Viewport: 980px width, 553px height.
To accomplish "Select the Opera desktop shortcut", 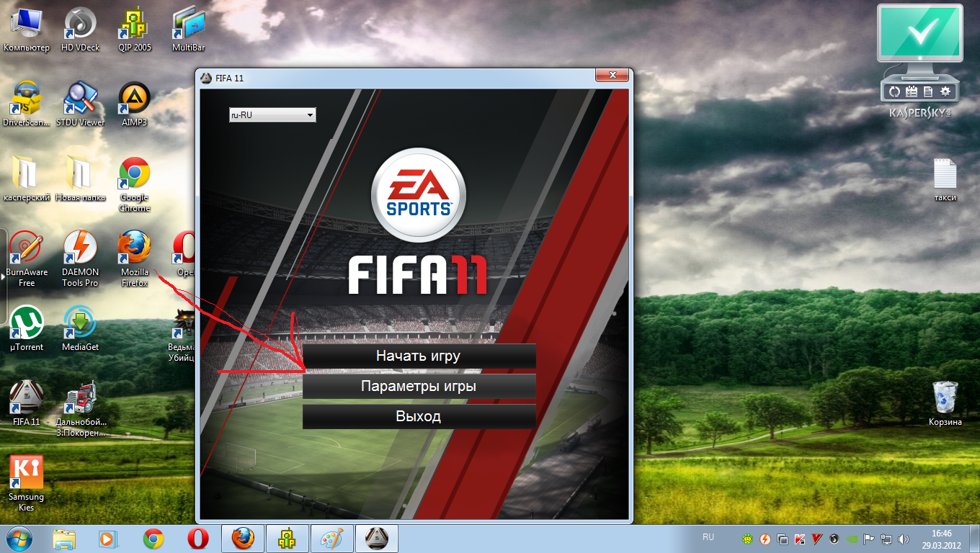I will coord(184,254).
